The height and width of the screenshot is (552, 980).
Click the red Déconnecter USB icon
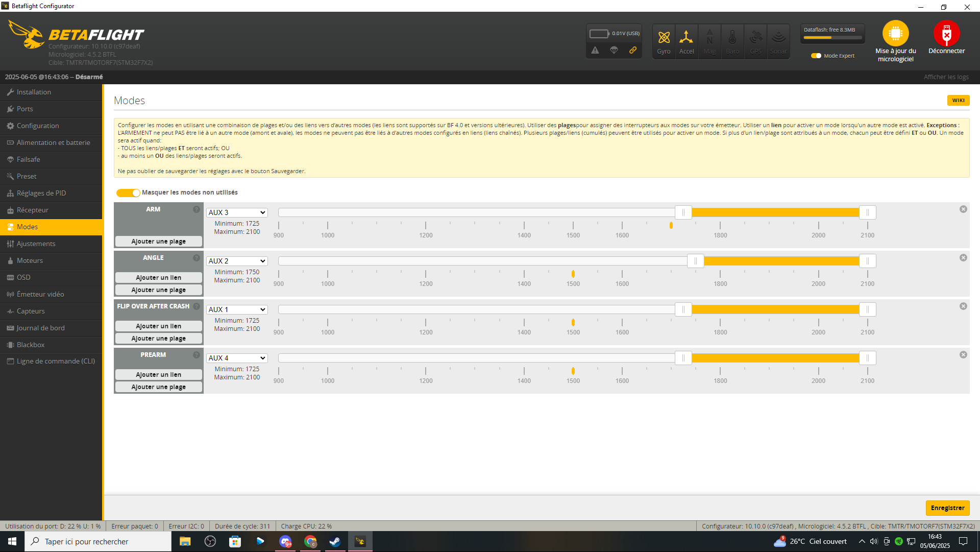tap(946, 34)
